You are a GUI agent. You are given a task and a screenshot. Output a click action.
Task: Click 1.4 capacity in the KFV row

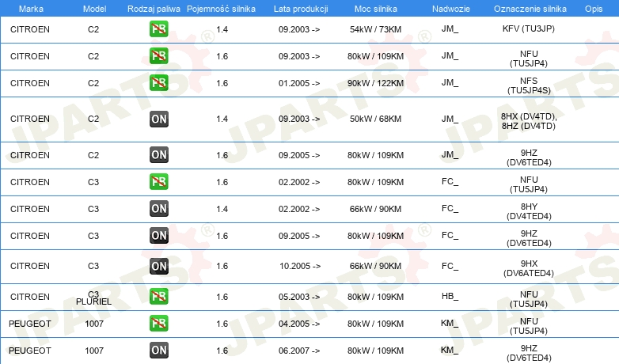coord(222,29)
